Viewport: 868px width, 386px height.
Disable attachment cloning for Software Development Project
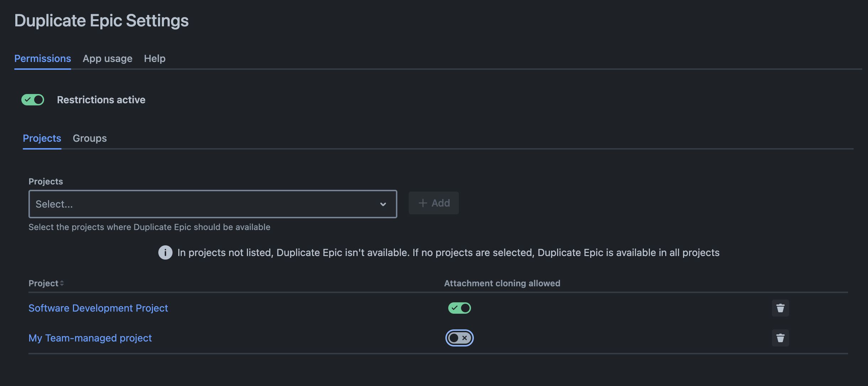[x=459, y=308]
